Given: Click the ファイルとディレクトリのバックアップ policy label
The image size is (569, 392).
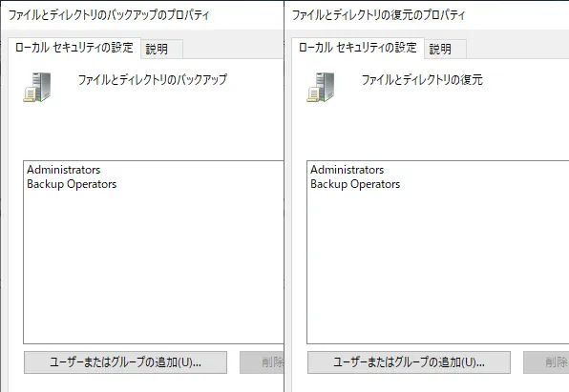Looking at the screenshot, I should tap(153, 79).
